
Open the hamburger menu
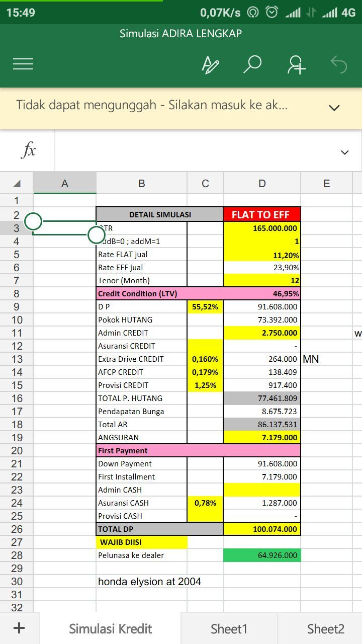[x=23, y=64]
